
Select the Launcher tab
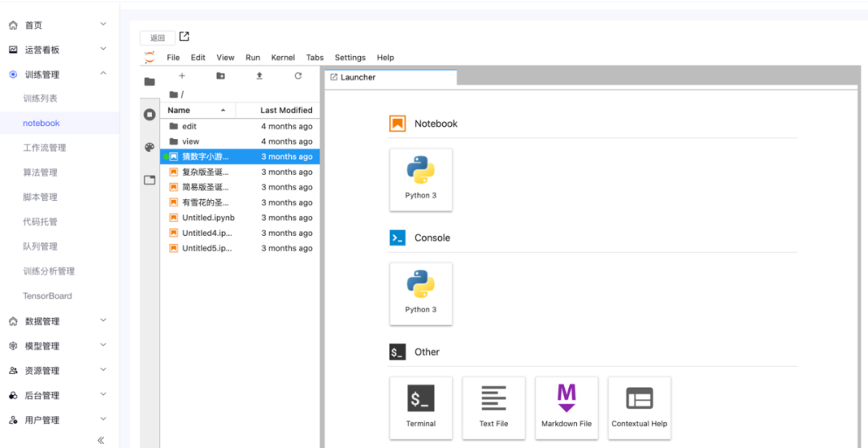pyautogui.click(x=391, y=77)
